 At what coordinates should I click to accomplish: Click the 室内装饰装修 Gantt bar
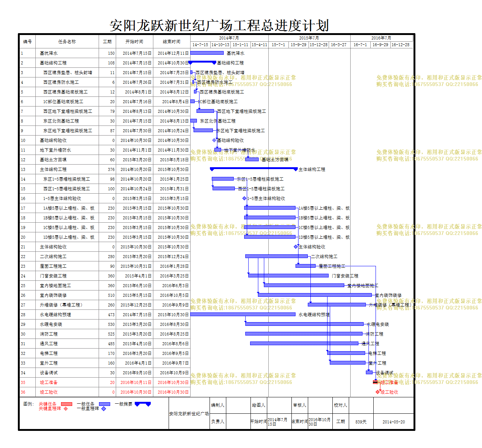[x=315, y=295]
